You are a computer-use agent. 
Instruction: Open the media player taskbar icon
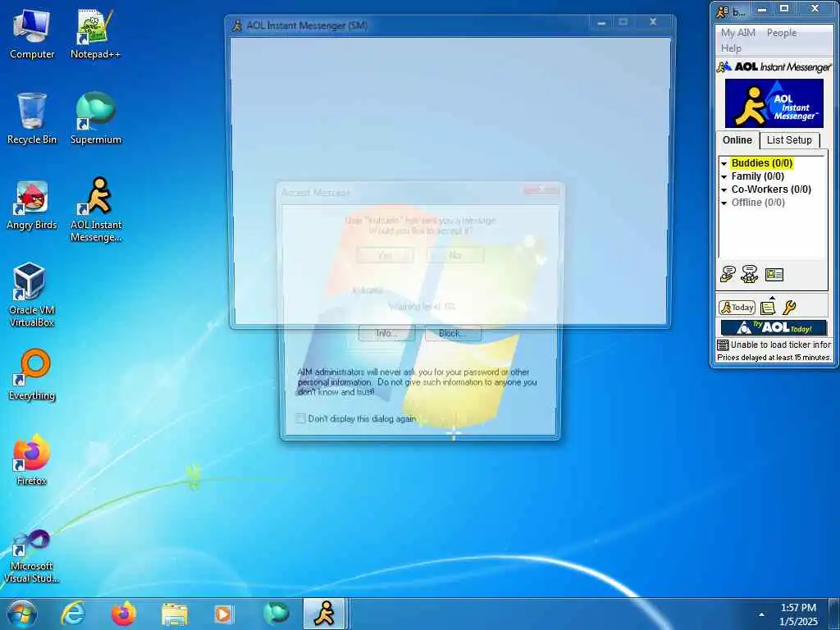point(223,614)
